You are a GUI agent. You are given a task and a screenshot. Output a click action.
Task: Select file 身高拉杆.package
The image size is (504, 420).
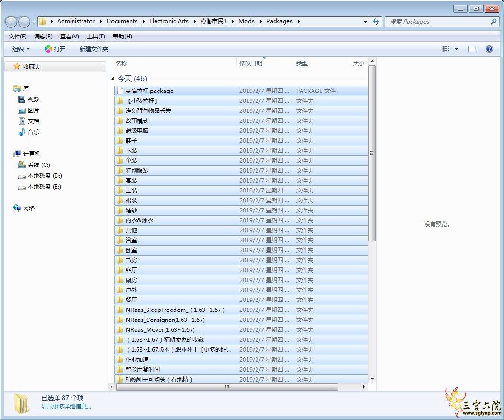[241, 91]
